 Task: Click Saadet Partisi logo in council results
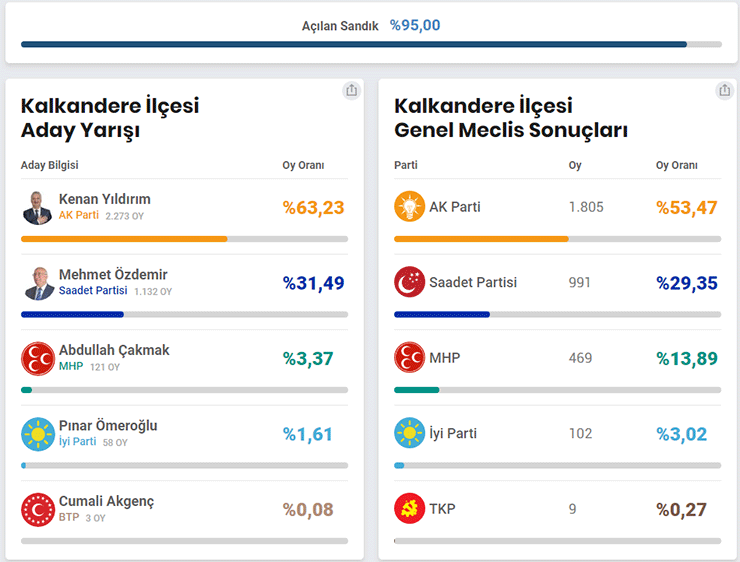pyautogui.click(x=410, y=282)
